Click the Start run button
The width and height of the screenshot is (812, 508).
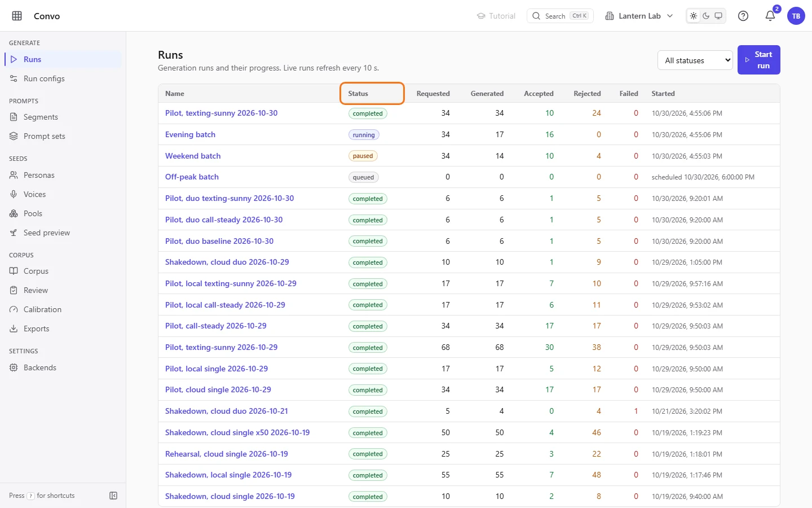[x=759, y=60]
